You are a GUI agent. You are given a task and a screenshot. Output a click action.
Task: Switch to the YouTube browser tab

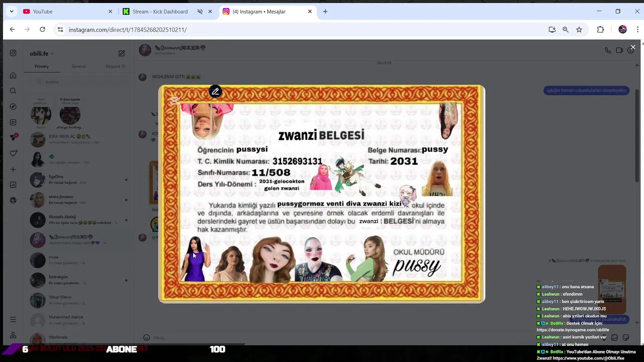pyautogui.click(x=68, y=12)
